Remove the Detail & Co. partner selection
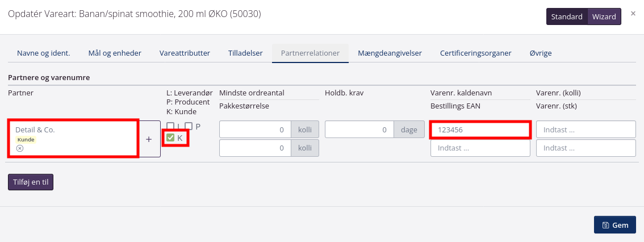Image resolution: width=644 pixels, height=242 pixels. (x=19, y=148)
